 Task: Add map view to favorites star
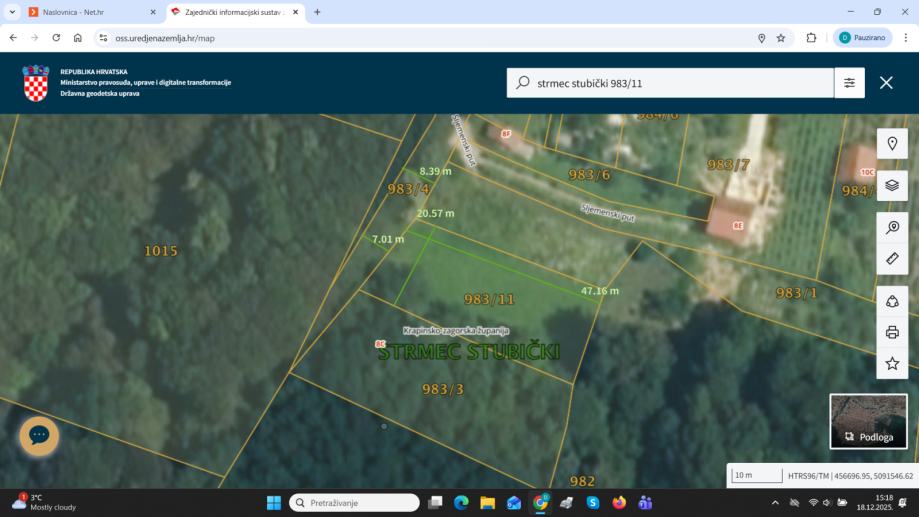892,363
